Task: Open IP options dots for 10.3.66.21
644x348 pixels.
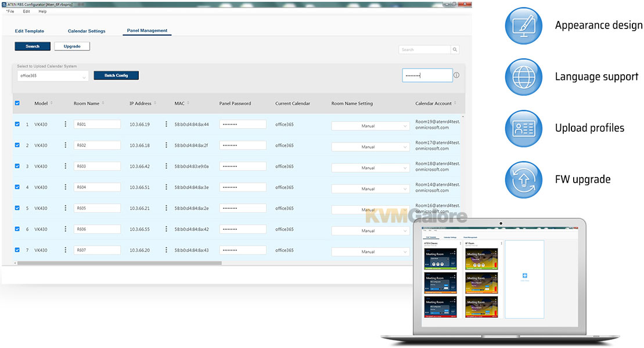Action: (x=166, y=208)
